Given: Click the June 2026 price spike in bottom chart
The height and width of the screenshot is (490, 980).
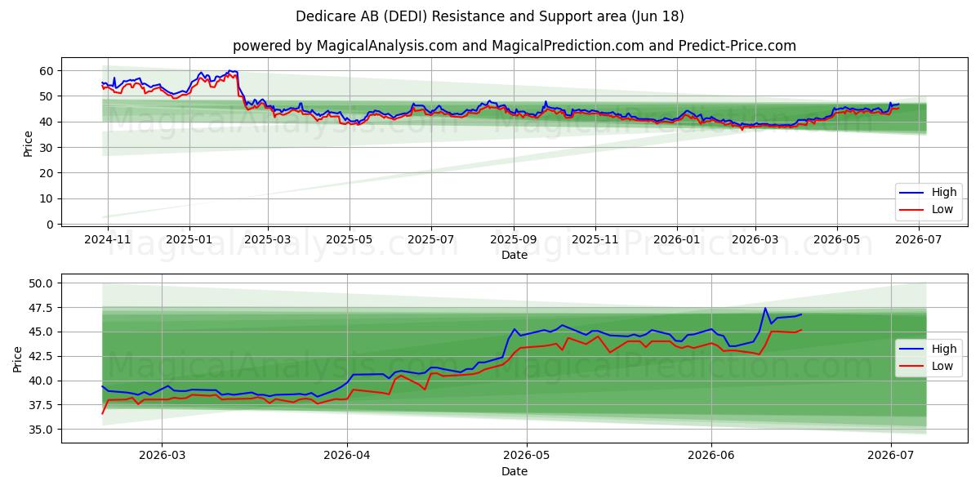Looking at the screenshot, I should pos(765,309).
